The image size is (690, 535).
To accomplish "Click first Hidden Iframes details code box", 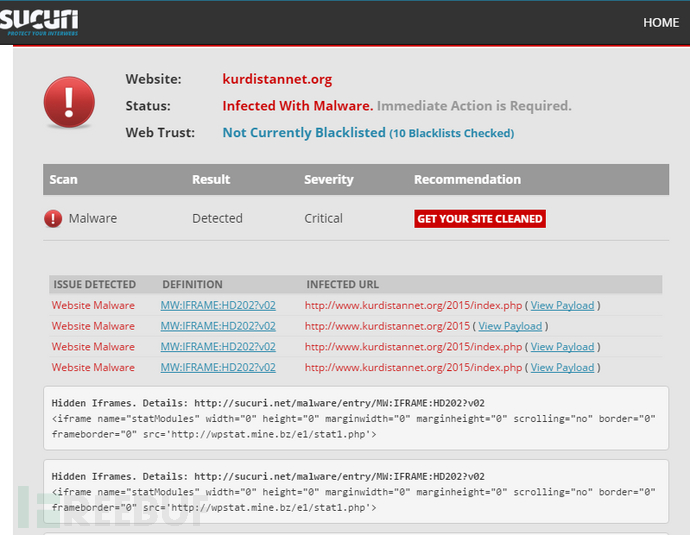I will click(x=356, y=418).
